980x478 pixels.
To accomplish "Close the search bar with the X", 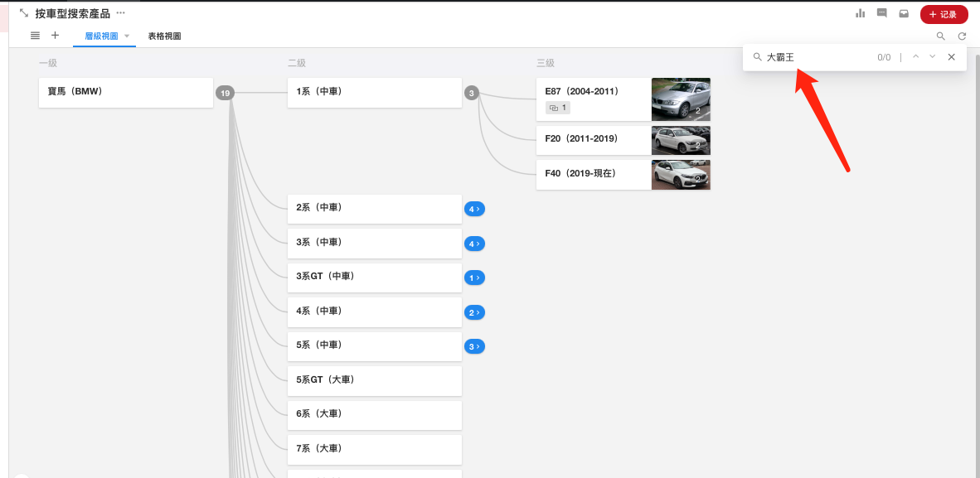I will point(951,56).
